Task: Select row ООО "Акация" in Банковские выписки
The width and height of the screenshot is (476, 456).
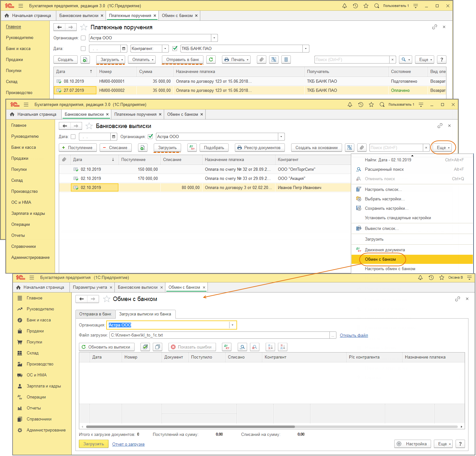Action: (205, 178)
